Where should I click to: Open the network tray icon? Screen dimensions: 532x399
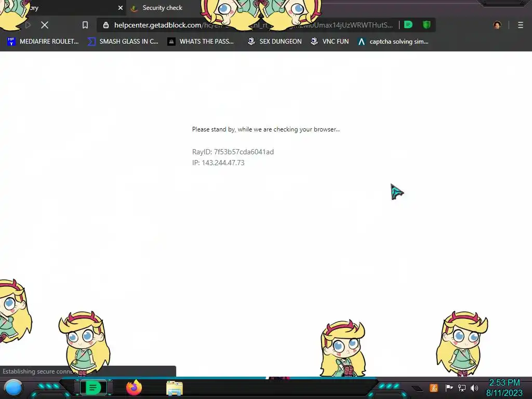461,388
